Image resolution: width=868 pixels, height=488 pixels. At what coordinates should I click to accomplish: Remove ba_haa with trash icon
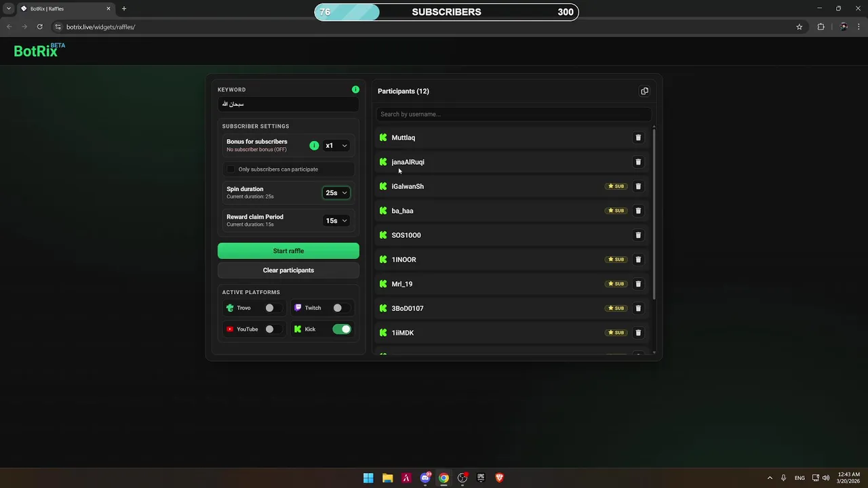click(x=638, y=211)
